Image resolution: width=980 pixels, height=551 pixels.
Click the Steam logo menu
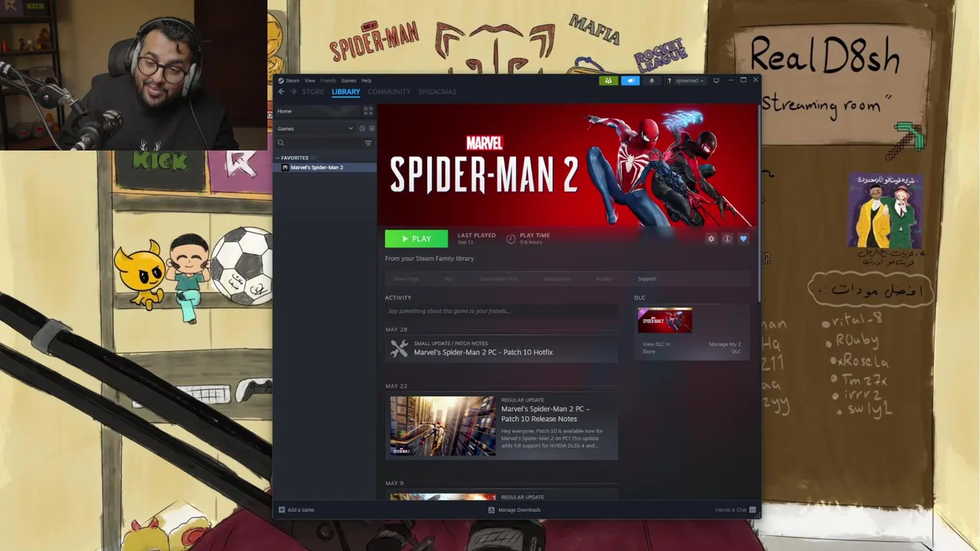coord(289,80)
